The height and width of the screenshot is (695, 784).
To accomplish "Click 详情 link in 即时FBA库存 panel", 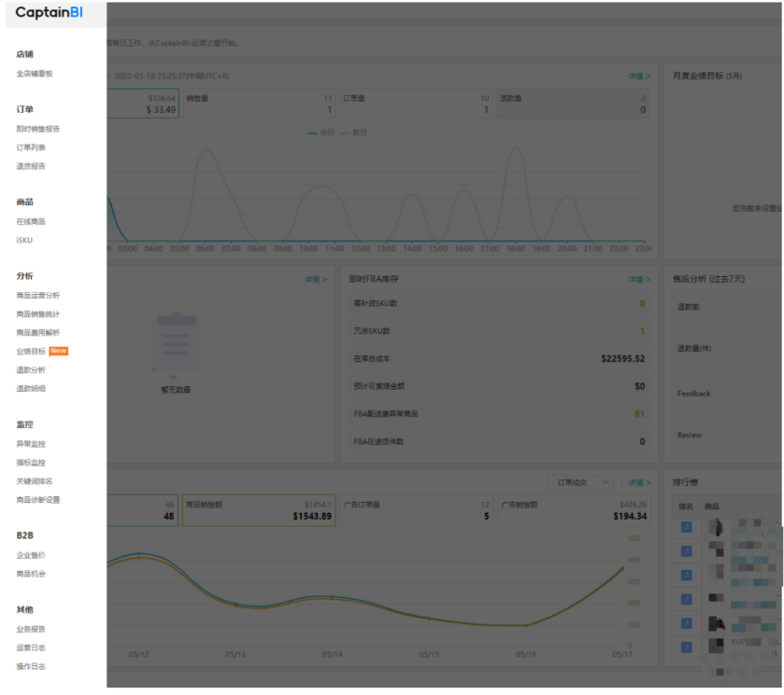I will pyautogui.click(x=638, y=279).
